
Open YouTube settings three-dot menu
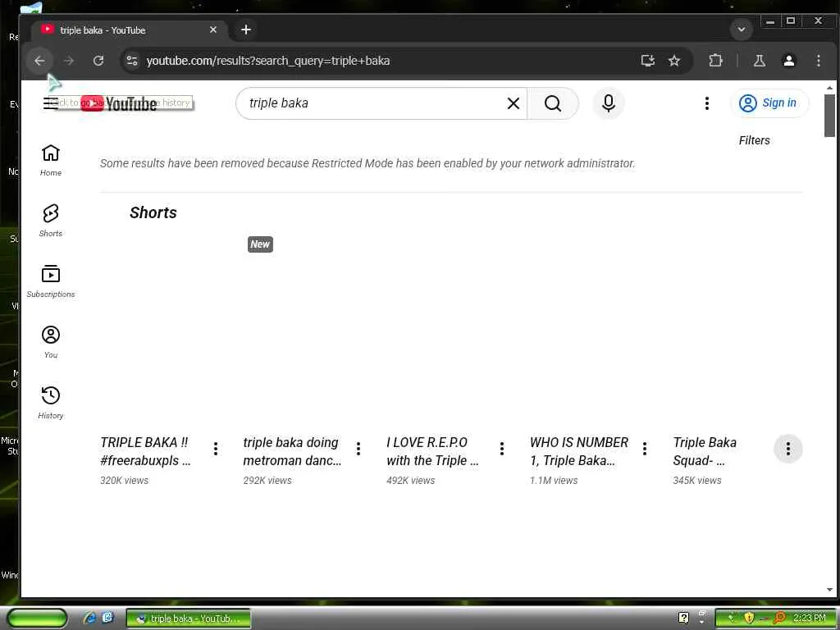coord(707,103)
